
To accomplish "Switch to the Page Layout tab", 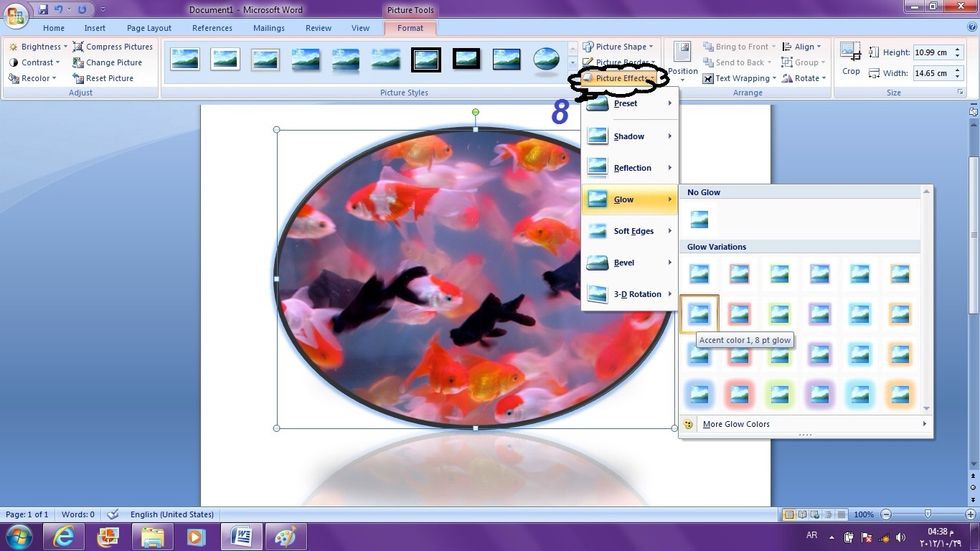I will [149, 28].
